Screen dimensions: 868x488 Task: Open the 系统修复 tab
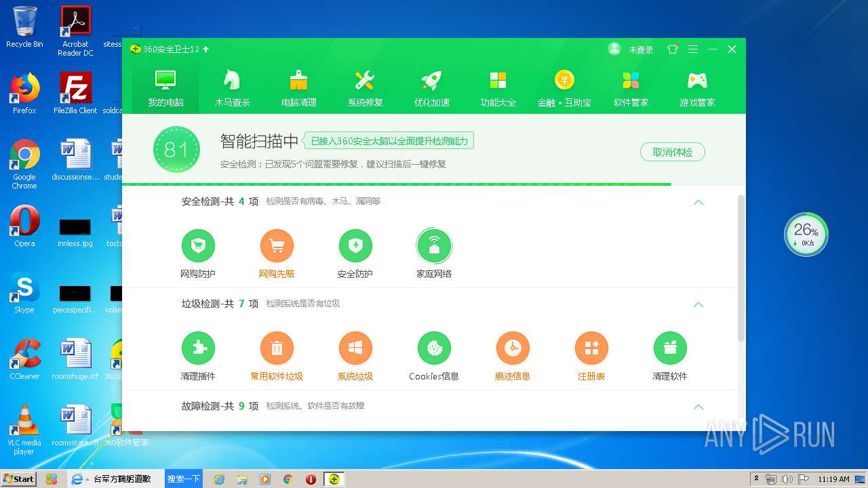(365, 88)
